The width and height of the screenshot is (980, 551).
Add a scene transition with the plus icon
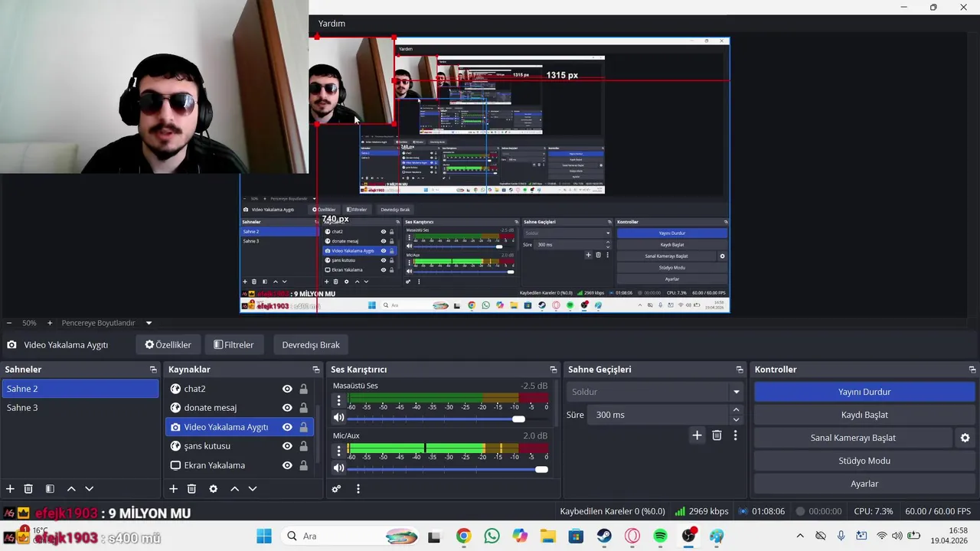pos(697,435)
